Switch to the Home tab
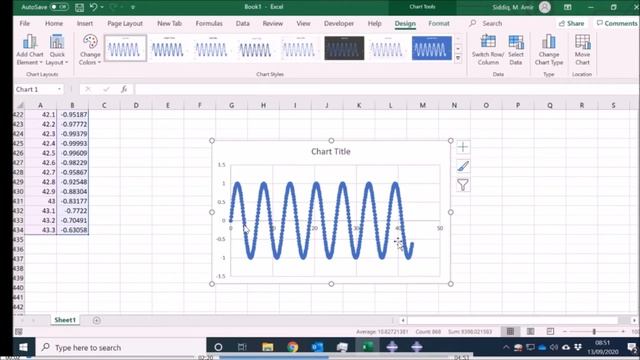The height and width of the screenshot is (360, 640). click(54, 23)
